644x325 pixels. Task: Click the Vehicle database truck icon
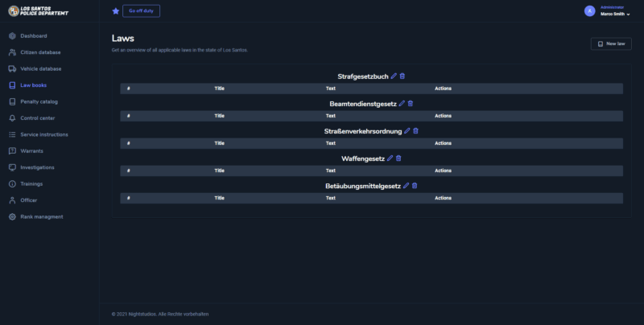click(12, 69)
